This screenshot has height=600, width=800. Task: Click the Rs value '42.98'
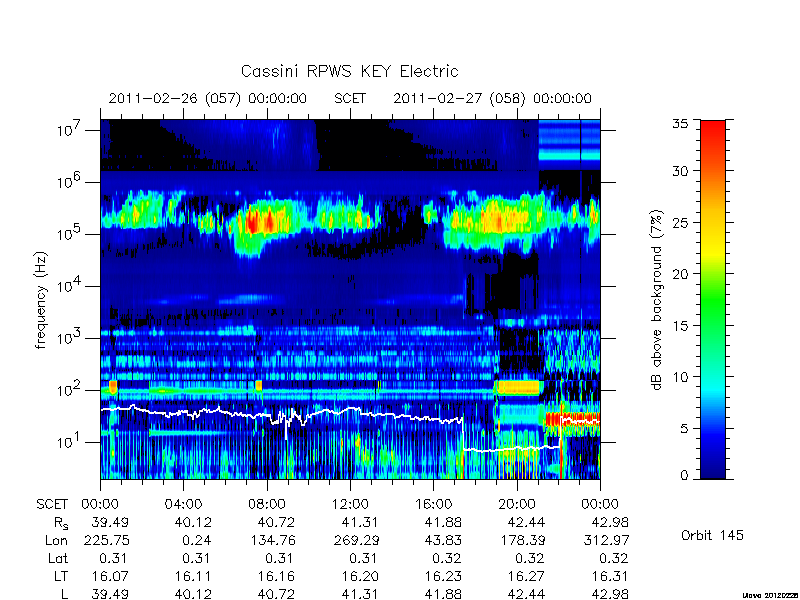tap(610, 522)
